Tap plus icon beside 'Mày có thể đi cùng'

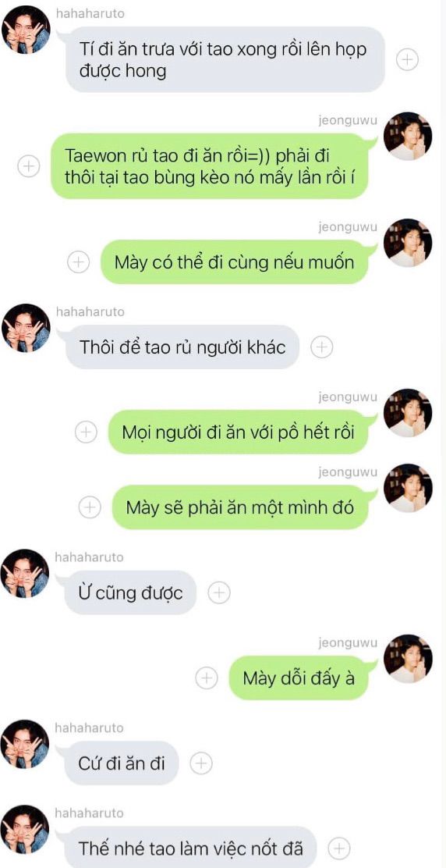[x=79, y=261]
